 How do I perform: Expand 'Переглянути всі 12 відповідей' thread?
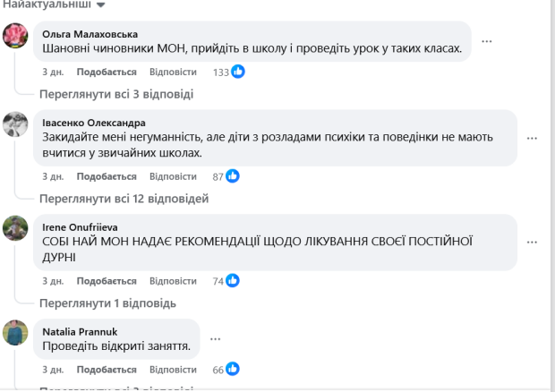(x=124, y=198)
